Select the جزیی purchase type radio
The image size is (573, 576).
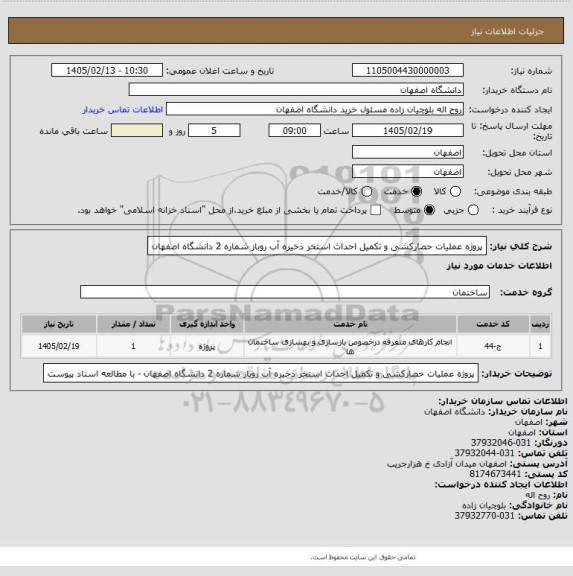pyautogui.click(x=473, y=210)
